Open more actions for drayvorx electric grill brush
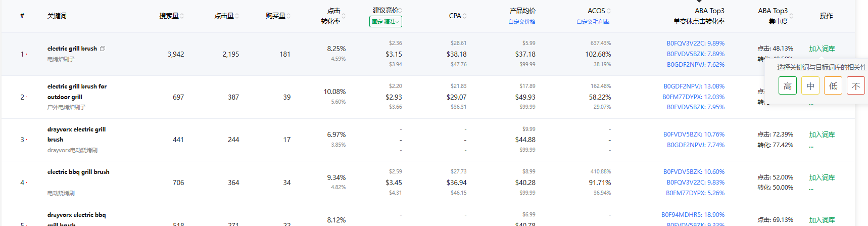The width and height of the screenshot is (868, 226). point(811,147)
